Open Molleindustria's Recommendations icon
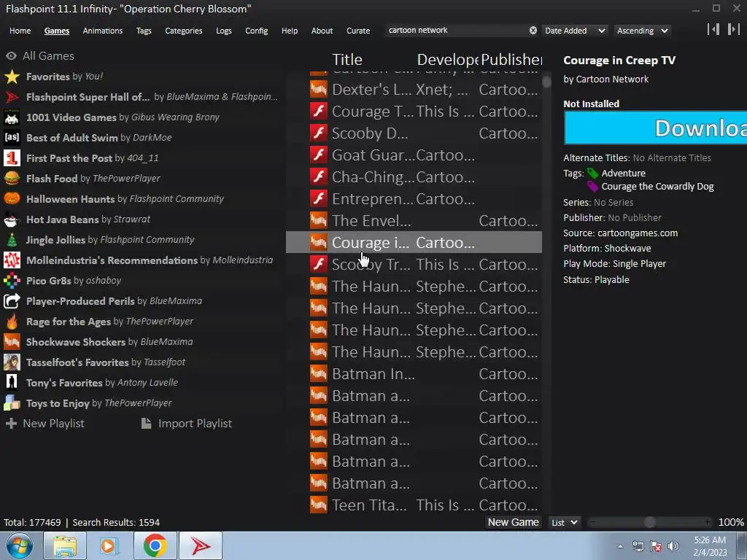This screenshot has width=747, height=560. [12, 260]
